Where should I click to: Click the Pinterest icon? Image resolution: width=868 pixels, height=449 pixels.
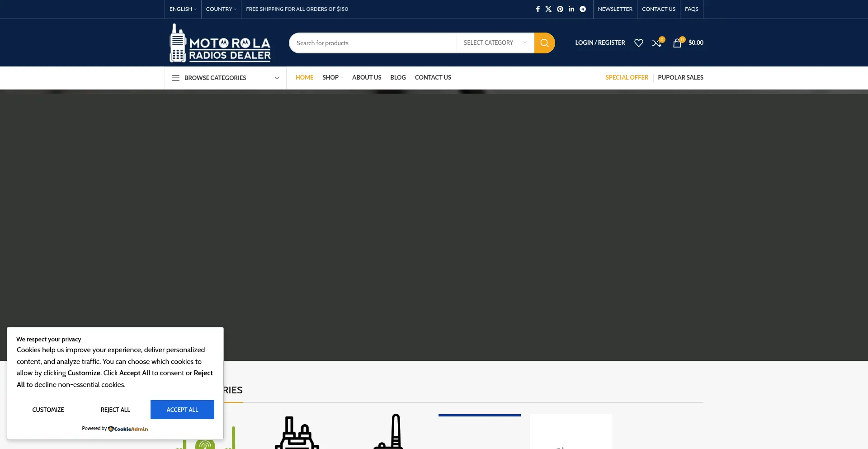pos(560,9)
